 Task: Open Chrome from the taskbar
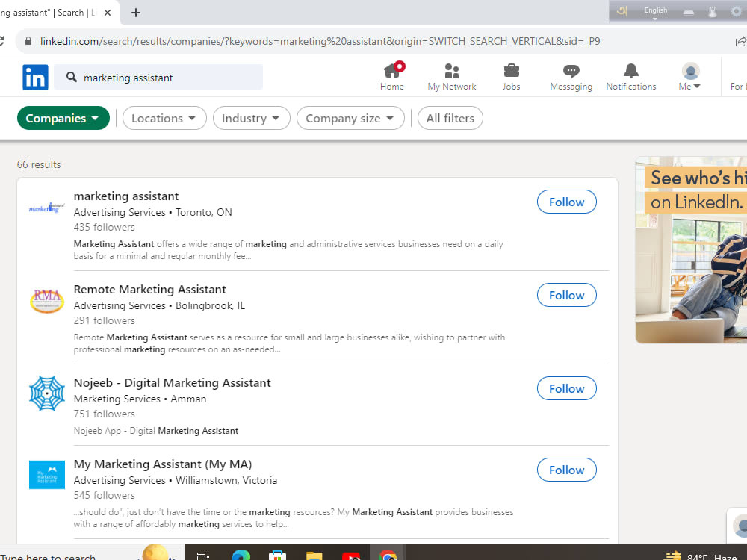tap(387, 556)
